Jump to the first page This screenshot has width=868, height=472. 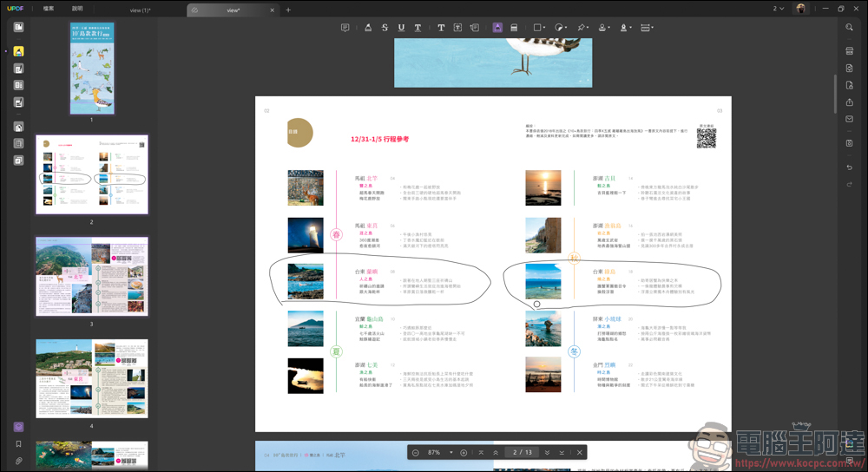coord(481,453)
